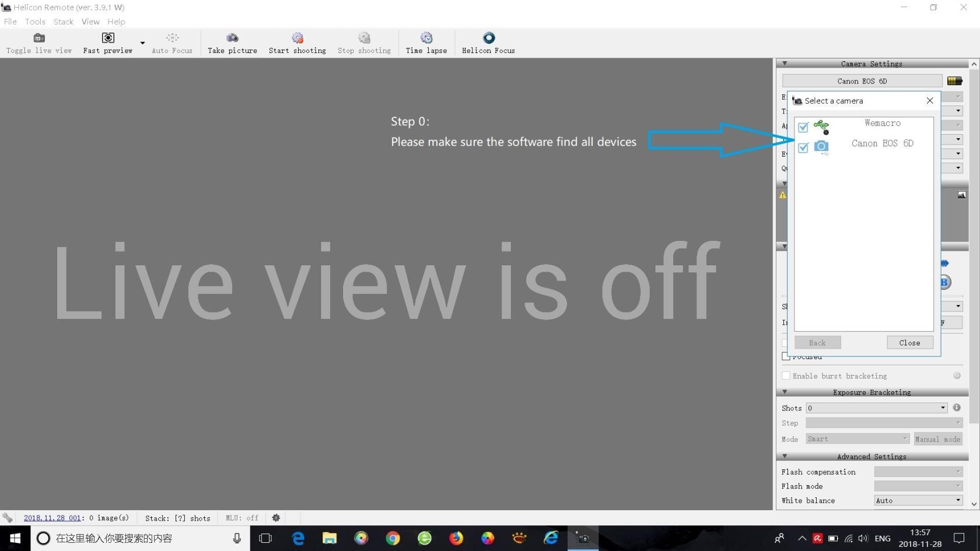
Task: Click the Toggle live view icon
Action: coord(39,38)
